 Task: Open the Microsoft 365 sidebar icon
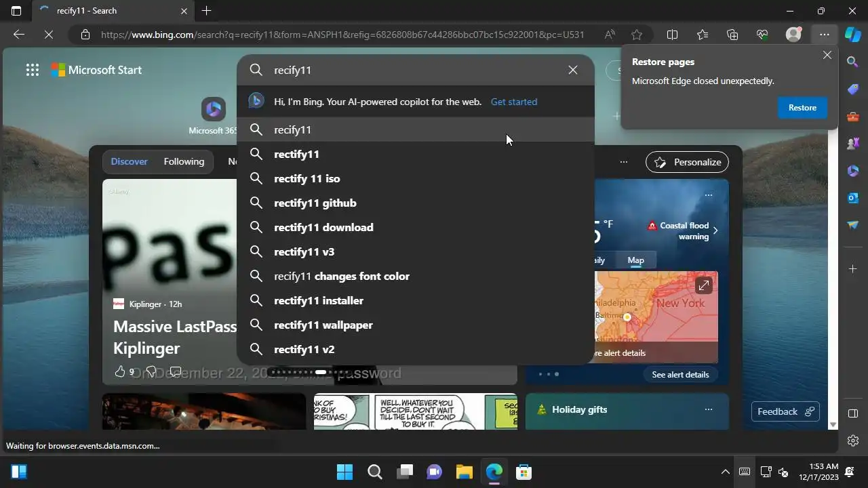click(x=853, y=171)
